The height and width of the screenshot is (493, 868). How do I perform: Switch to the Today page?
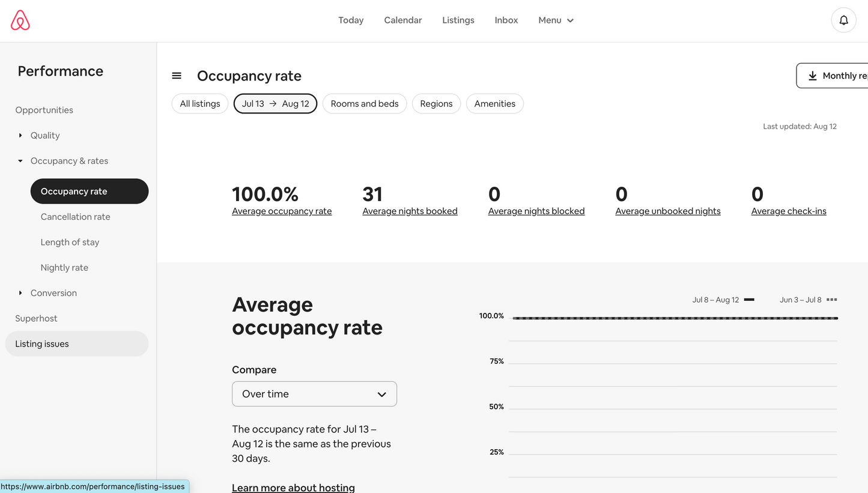click(x=350, y=20)
